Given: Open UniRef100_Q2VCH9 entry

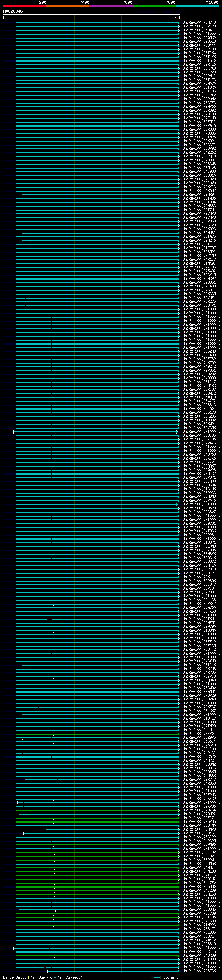Looking at the screenshot, I should click(x=199, y=49).
